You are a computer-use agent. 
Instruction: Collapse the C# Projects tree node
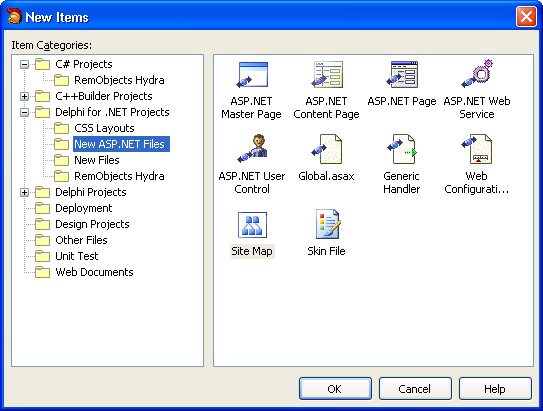(24, 64)
